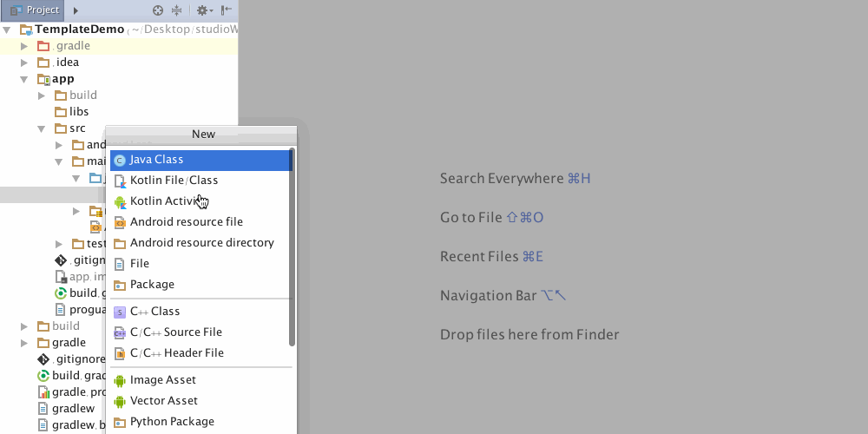The height and width of the screenshot is (434, 868).
Task: Click the 'Search Everywhere' hint text
Action: (x=502, y=178)
